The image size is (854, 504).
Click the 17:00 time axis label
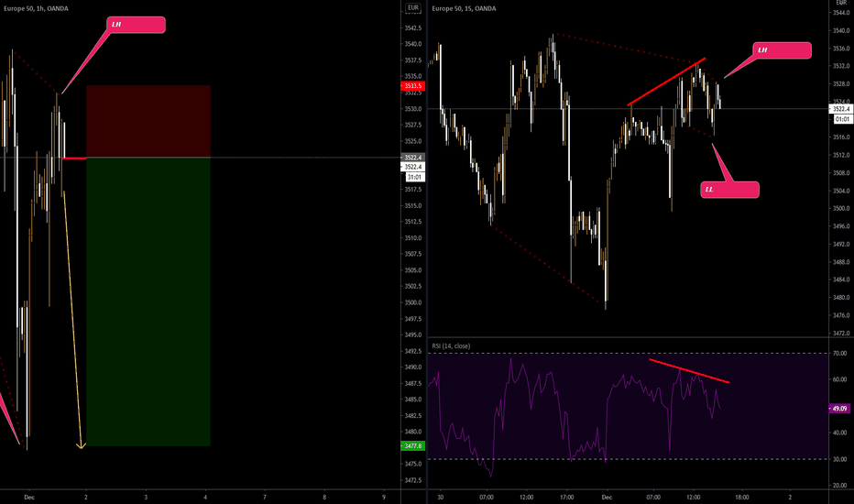coord(567,497)
